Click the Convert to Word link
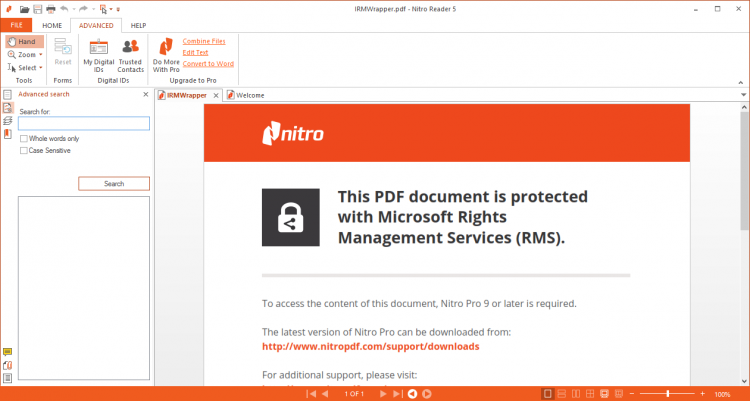The image size is (750, 401). tap(208, 64)
